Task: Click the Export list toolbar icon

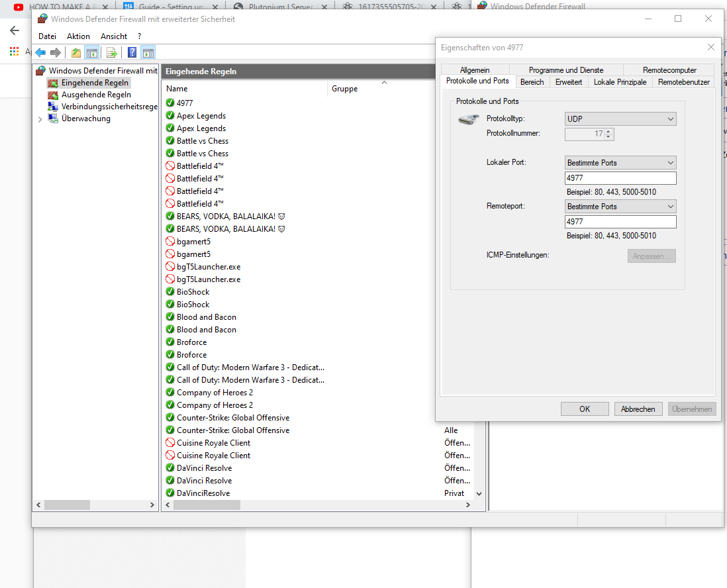Action: point(112,52)
